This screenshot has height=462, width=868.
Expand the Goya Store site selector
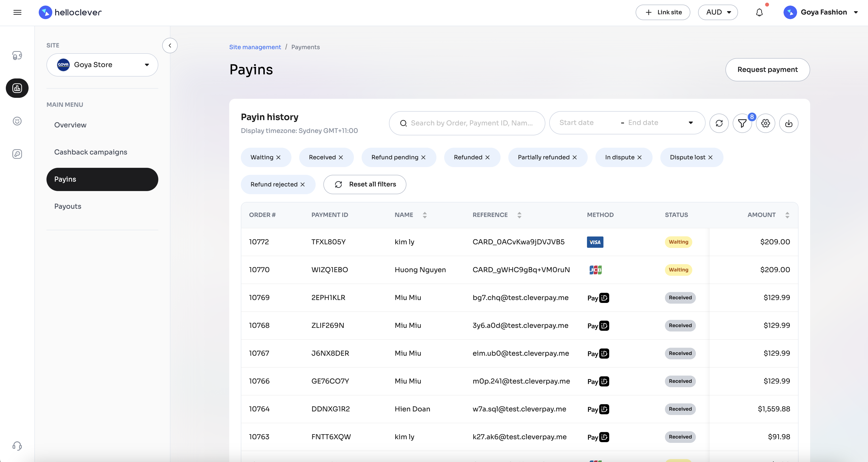[102, 65]
